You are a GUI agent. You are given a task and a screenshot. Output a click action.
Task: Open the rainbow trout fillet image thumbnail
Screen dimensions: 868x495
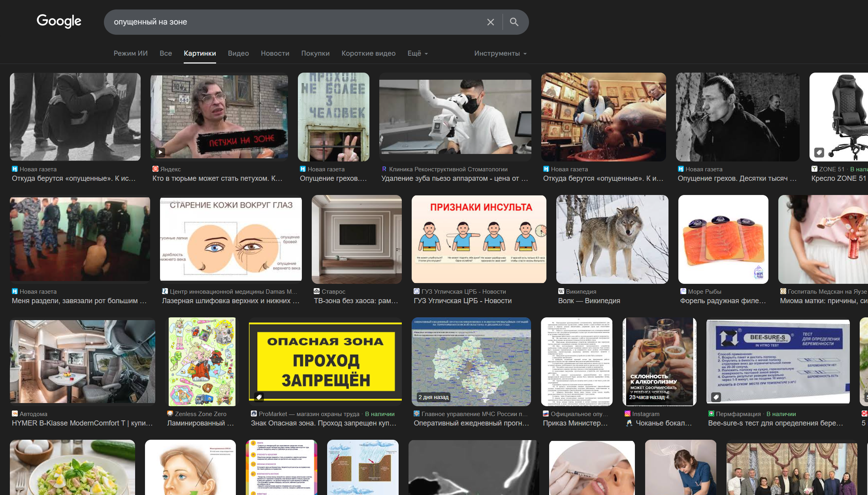(x=723, y=239)
